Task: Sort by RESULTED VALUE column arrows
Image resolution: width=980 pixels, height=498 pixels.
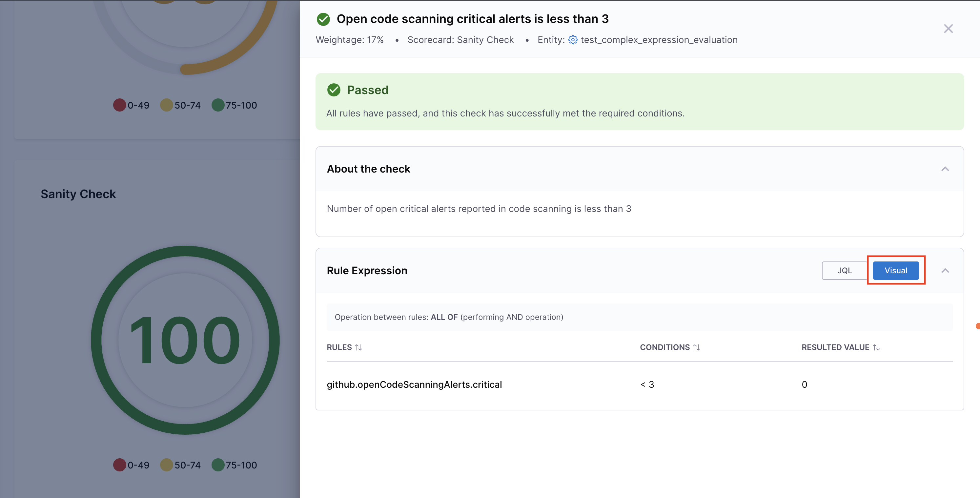Action: tap(876, 347)
